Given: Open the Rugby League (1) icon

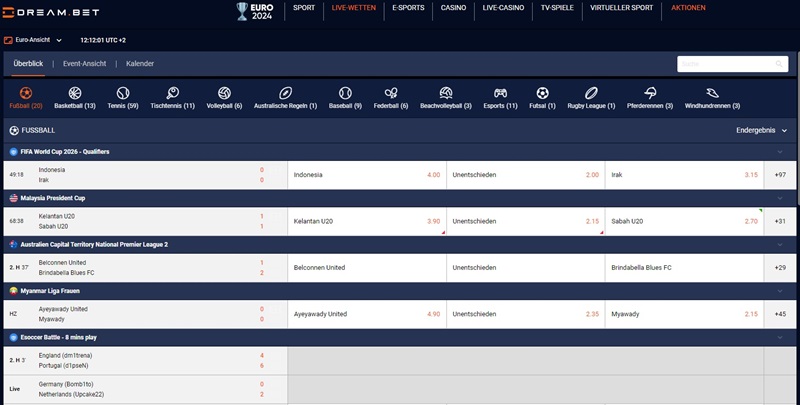Looking at the screenshot, I should tap(591, 93).
